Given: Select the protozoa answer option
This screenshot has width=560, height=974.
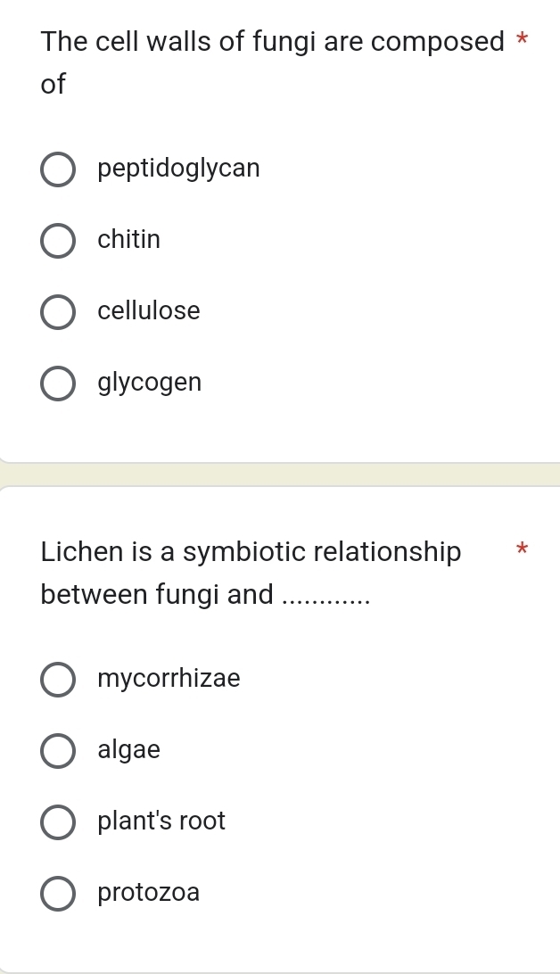Looking at the screenshot, I should pos(57,894).
